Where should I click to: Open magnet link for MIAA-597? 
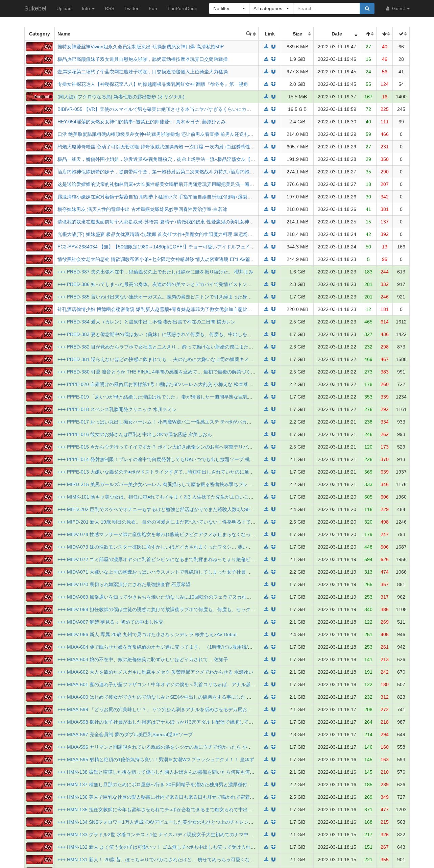click(x=273, y=734)
